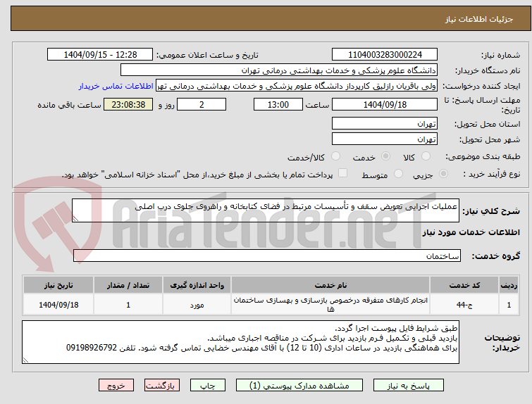Click the ایجاد کننده درخواست field
Screen dimensions: 532x404
click(x=297, y=86)
